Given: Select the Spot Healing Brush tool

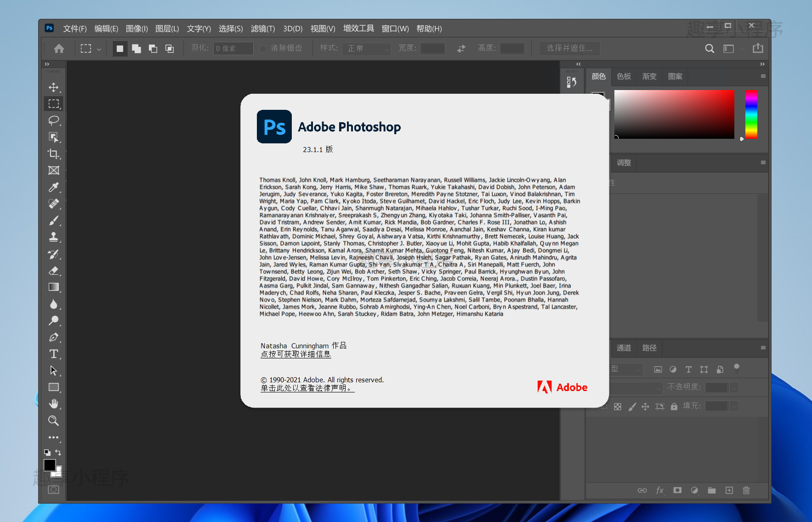Looking at the screenshot, I should [54, 204].
